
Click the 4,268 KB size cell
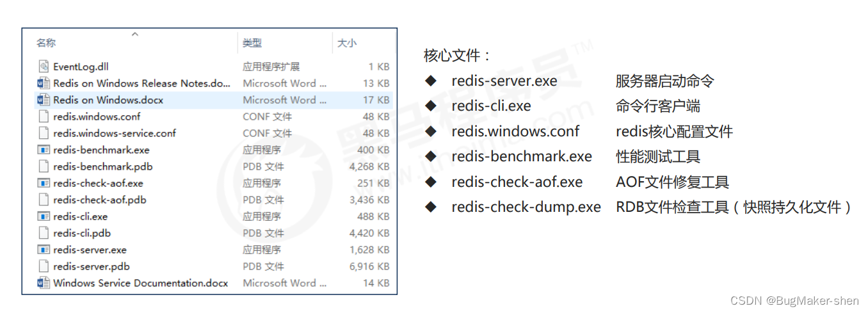pyautogui.click(x=369, y=166)
